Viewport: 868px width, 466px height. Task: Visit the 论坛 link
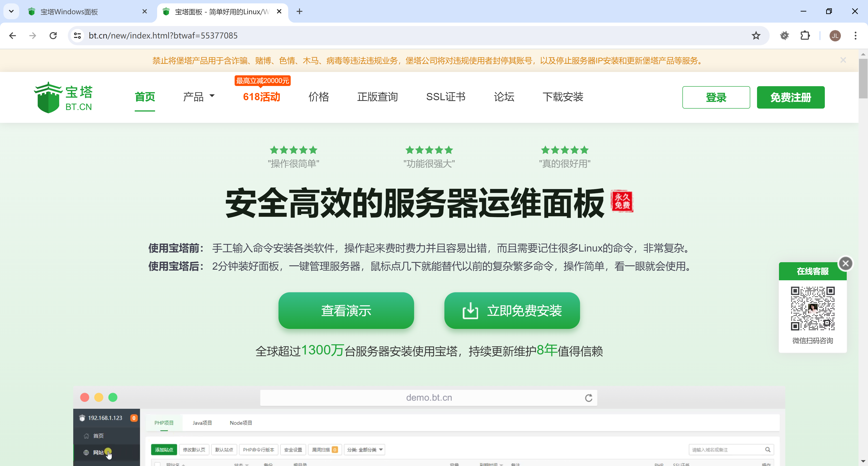tap(504, 97)
